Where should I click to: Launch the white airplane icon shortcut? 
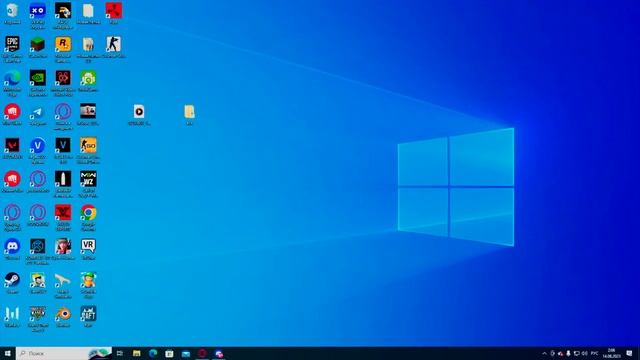coord(63,280)
